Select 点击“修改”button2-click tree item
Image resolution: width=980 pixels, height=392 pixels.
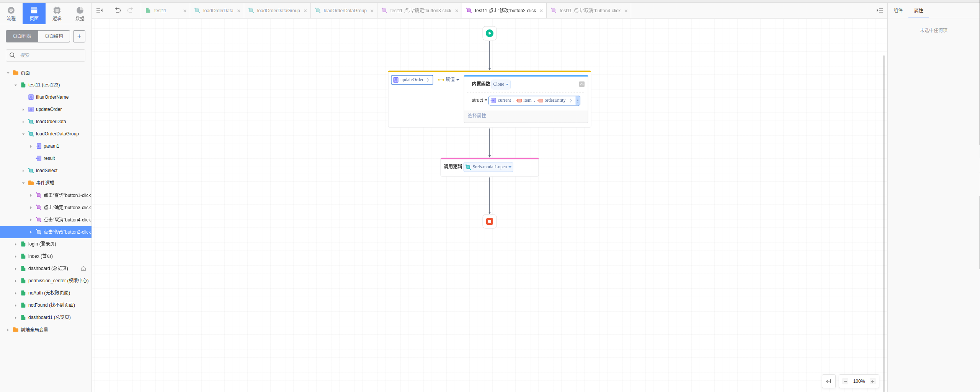click(46, 232)
